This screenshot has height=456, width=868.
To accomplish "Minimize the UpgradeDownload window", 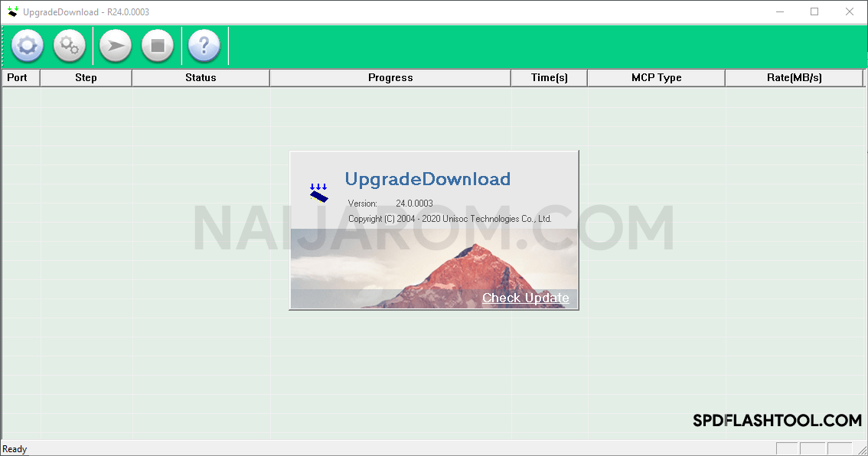I will 780,11.
